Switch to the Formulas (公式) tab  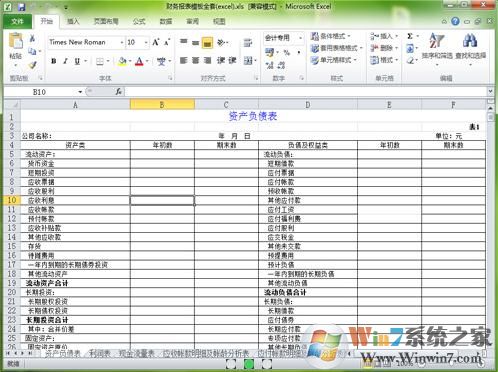(139, 22)
